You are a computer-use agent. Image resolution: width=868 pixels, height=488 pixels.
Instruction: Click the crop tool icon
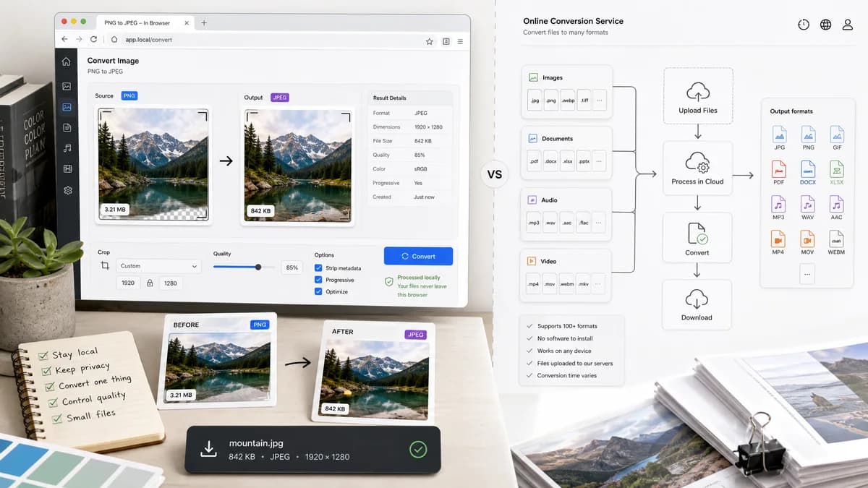[x=105, y=266]
